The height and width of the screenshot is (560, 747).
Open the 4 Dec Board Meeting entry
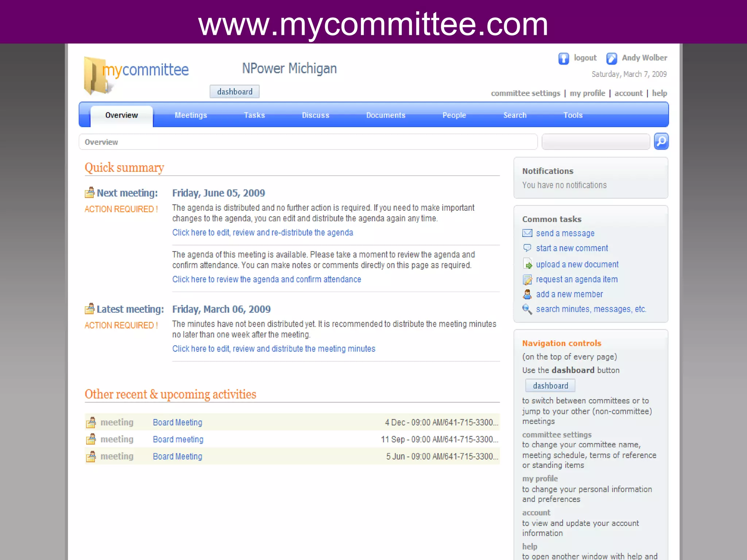click(x=177, y=422)
